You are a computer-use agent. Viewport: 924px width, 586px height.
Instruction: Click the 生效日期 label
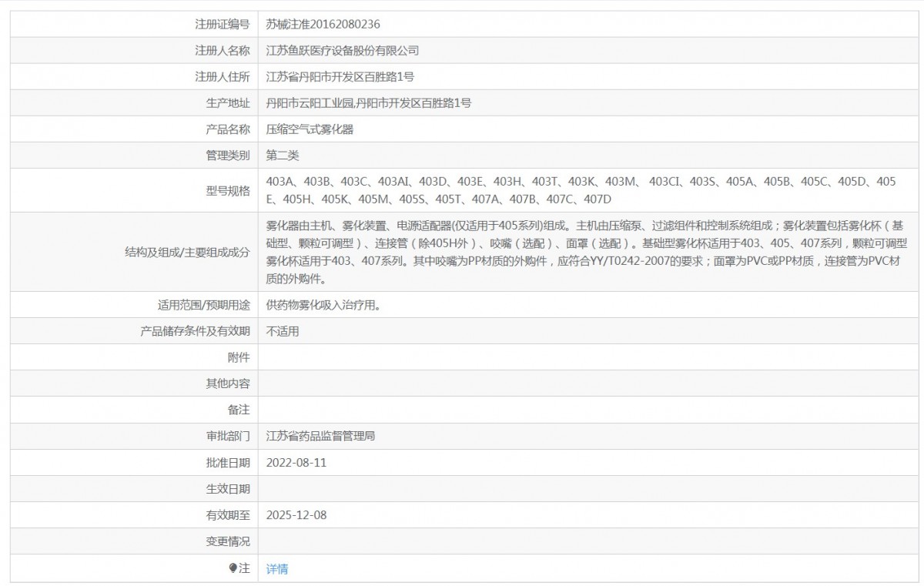(x=228, y=489)
